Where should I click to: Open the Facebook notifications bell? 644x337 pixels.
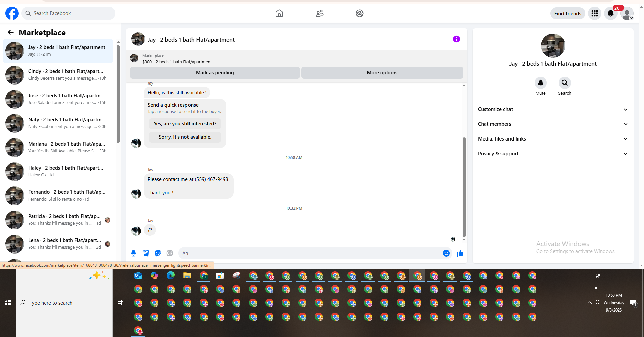(x=611, y=13)
